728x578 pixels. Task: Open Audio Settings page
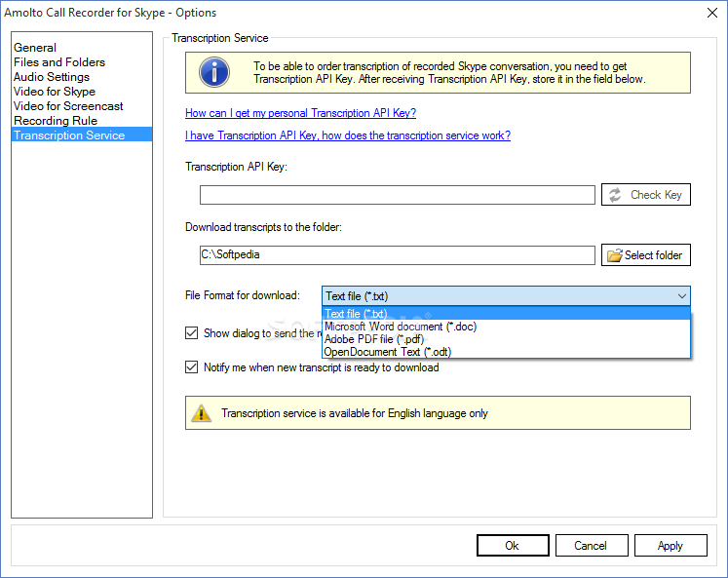(x=52, y=77)
